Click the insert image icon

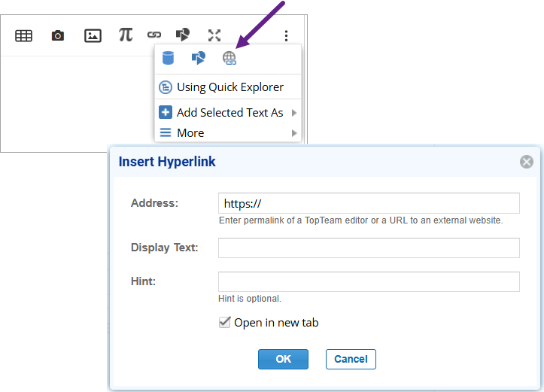click(x=93, y=35)
